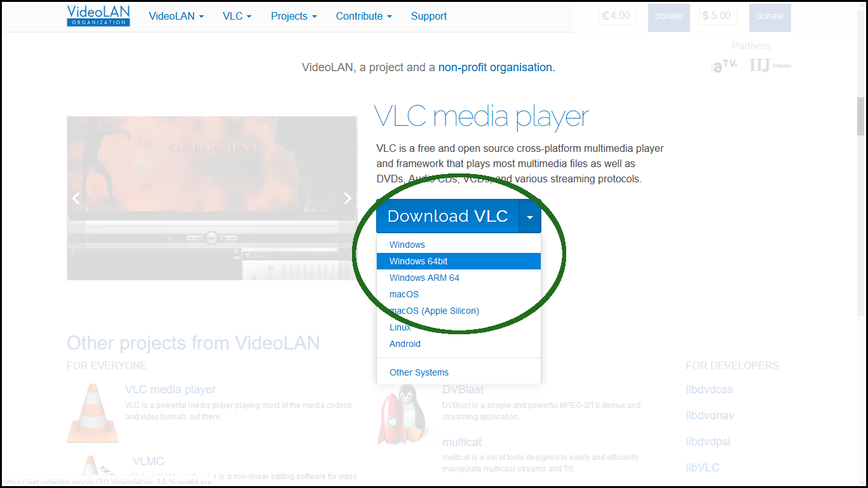
Task: Click the GoldenEye player screenshot slide
Action: pos(212,198)
